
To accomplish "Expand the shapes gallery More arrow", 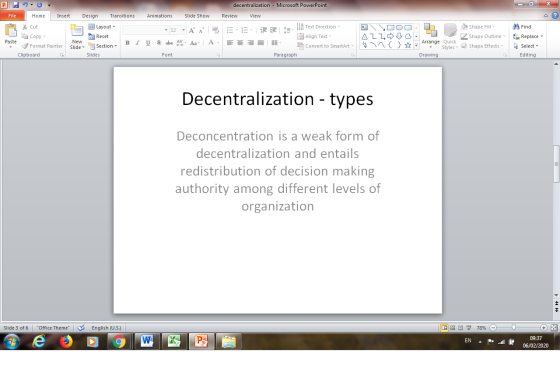I will point(416,45).
